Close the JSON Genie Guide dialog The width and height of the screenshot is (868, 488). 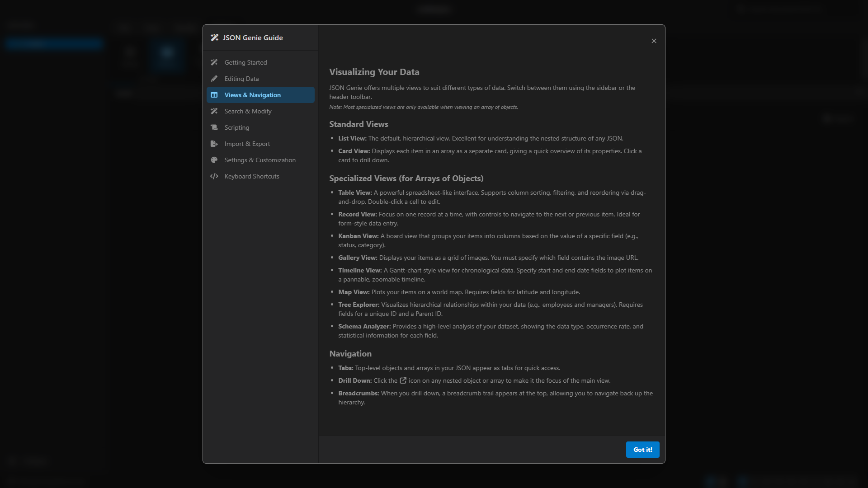(x=654, y=41)
